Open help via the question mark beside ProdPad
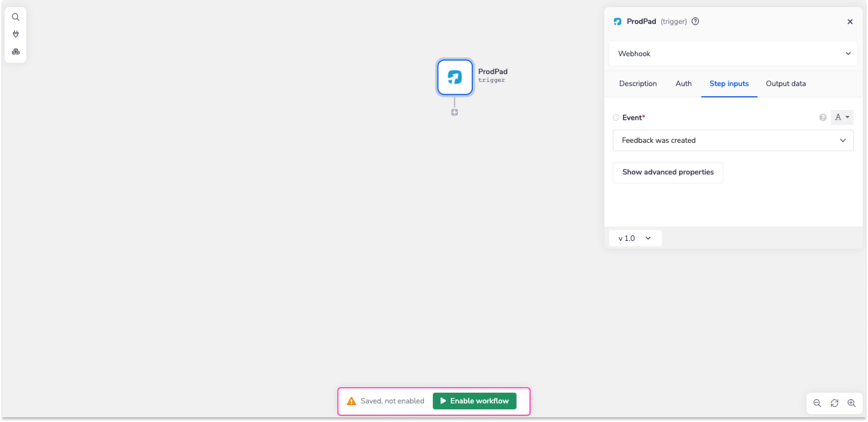868x422 pixels. coord(696,21)
